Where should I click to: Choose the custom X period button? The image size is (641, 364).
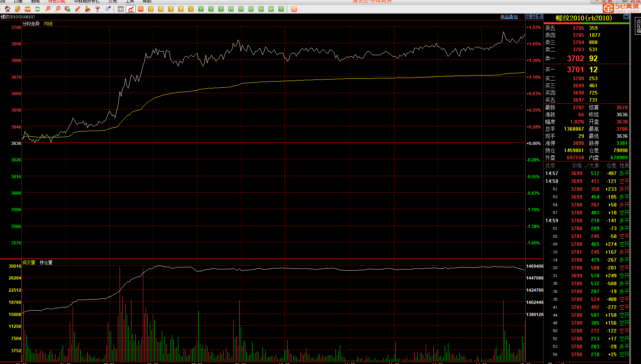[x=191, y=9]
